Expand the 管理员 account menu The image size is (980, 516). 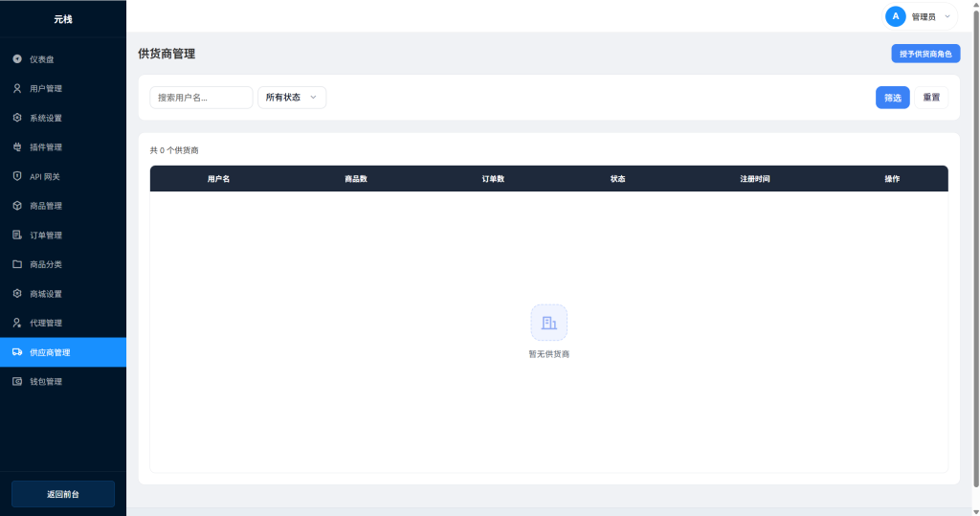click(x=921, y=16)
